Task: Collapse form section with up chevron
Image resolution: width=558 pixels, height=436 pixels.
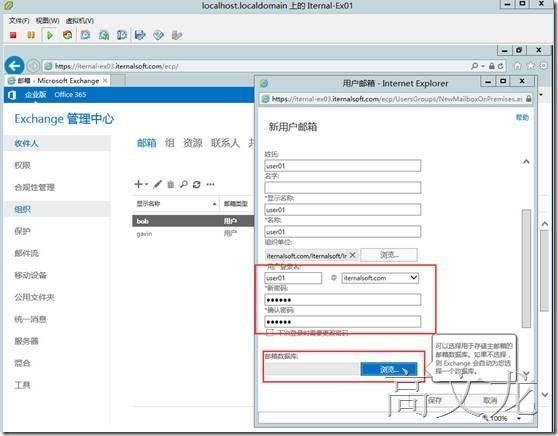Action: 526,162
